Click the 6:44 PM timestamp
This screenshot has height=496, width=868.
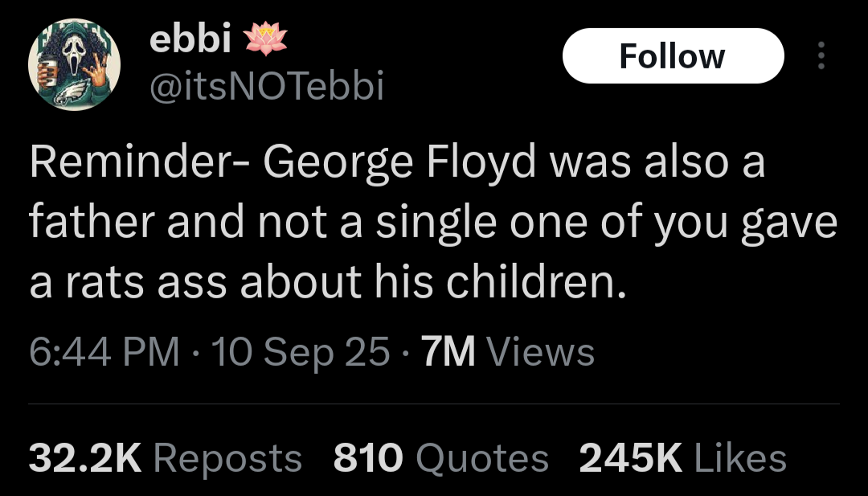tap(104, 352)
